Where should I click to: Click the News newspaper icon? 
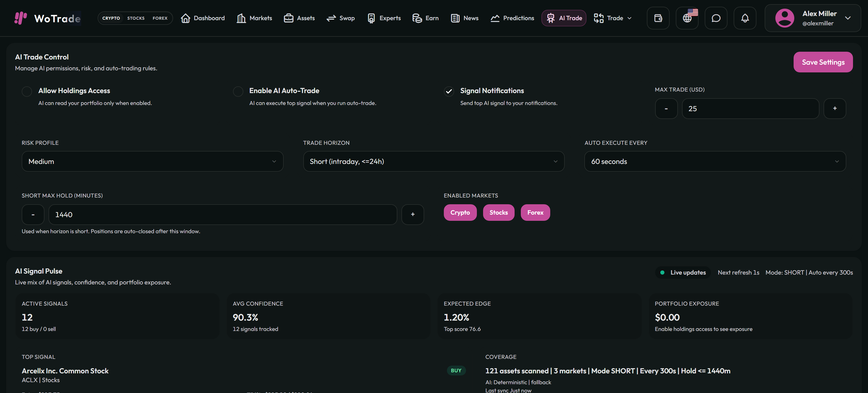click(455, 18)
